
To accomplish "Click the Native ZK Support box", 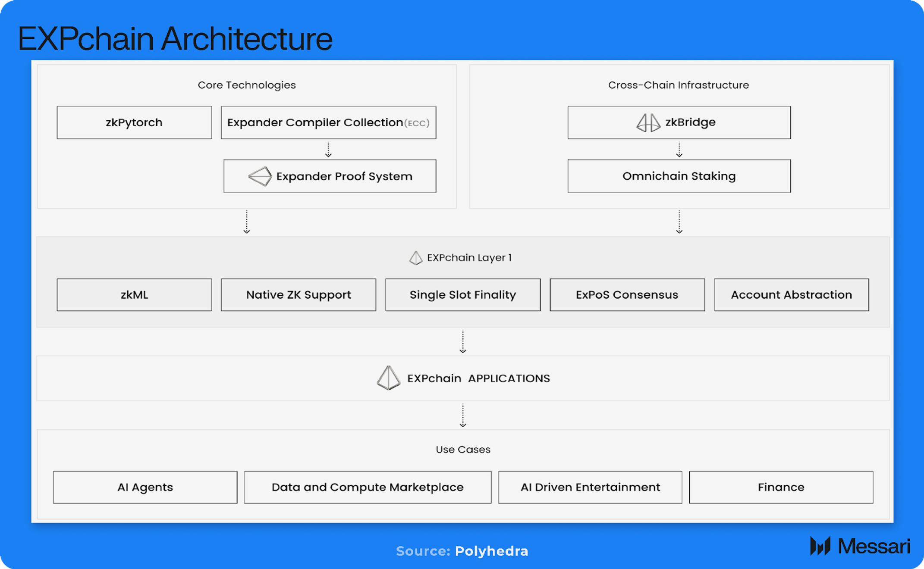I will 299,295.
